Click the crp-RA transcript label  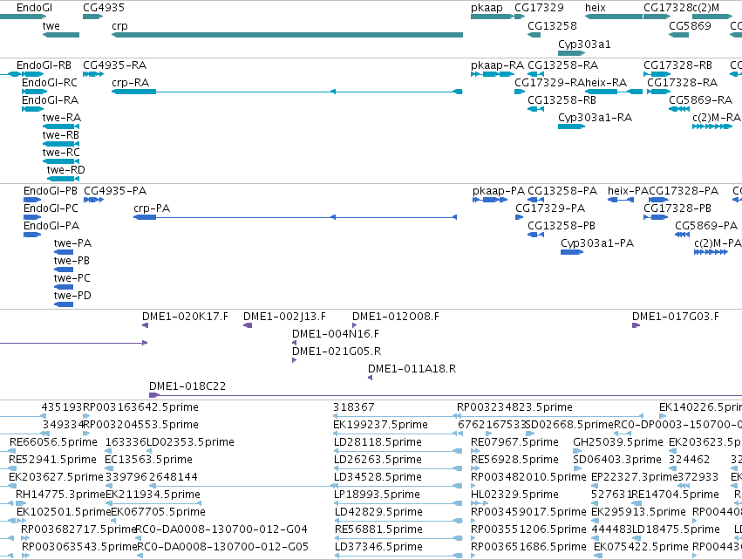[131, 83]
